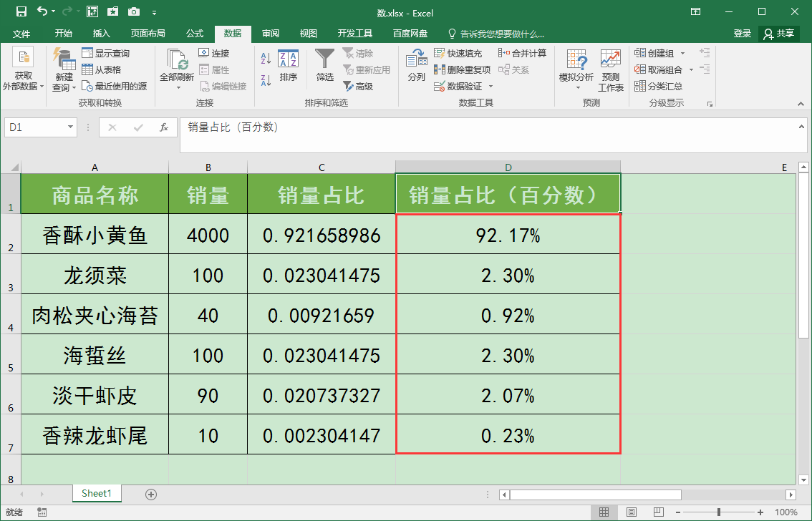Switch to 公式 Formulas tab
812x521 pixels.
click(194, 34)
